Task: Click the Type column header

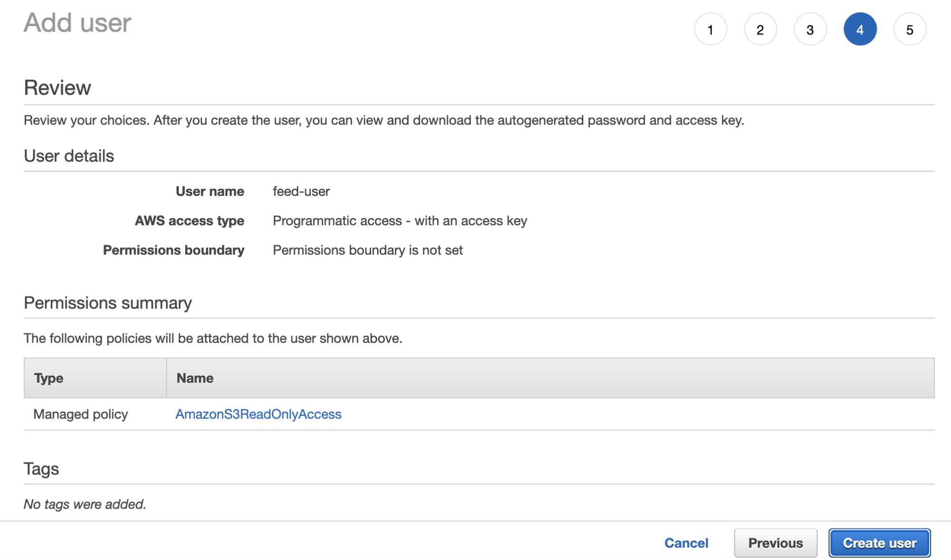Action: click(95, 378)
